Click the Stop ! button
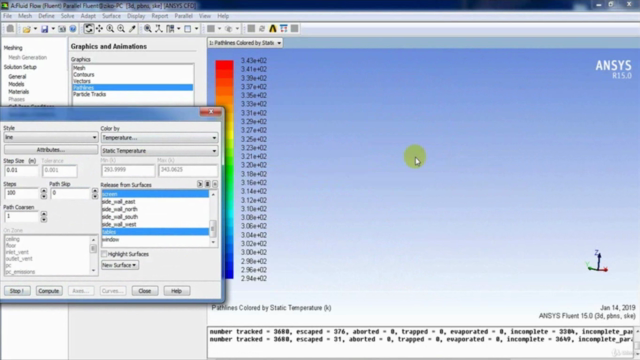This screenshot has width=640, height=360. [17, 291]
